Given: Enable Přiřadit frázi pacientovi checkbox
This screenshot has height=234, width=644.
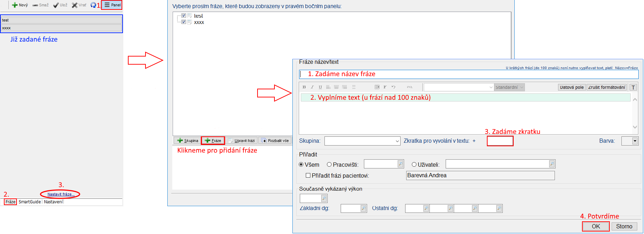Looking at the screenshot, I should point(308,175).
